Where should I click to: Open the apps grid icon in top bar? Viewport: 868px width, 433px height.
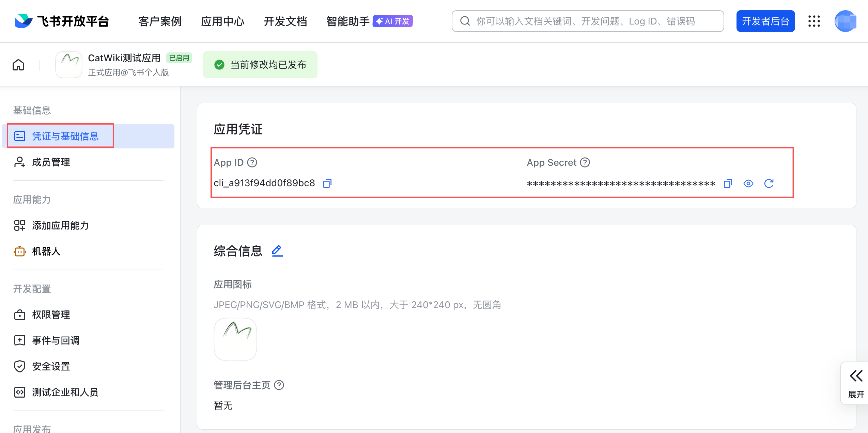click(815, 21)
